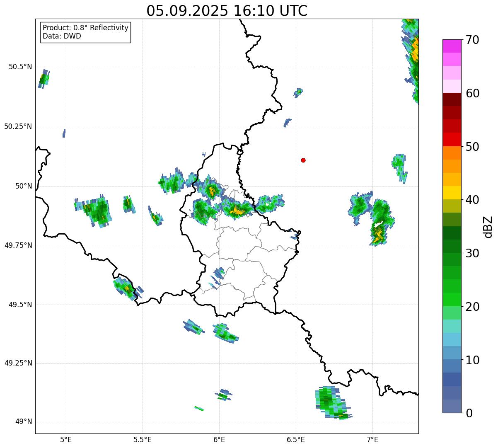
Task: Click the 49.25°N latitude label
Action: pos(18,363)
